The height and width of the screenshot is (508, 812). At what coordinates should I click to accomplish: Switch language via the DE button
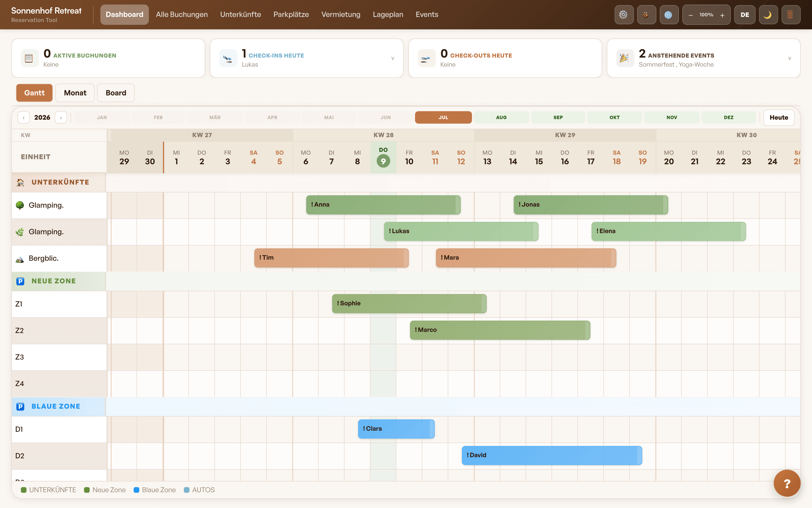745,14
